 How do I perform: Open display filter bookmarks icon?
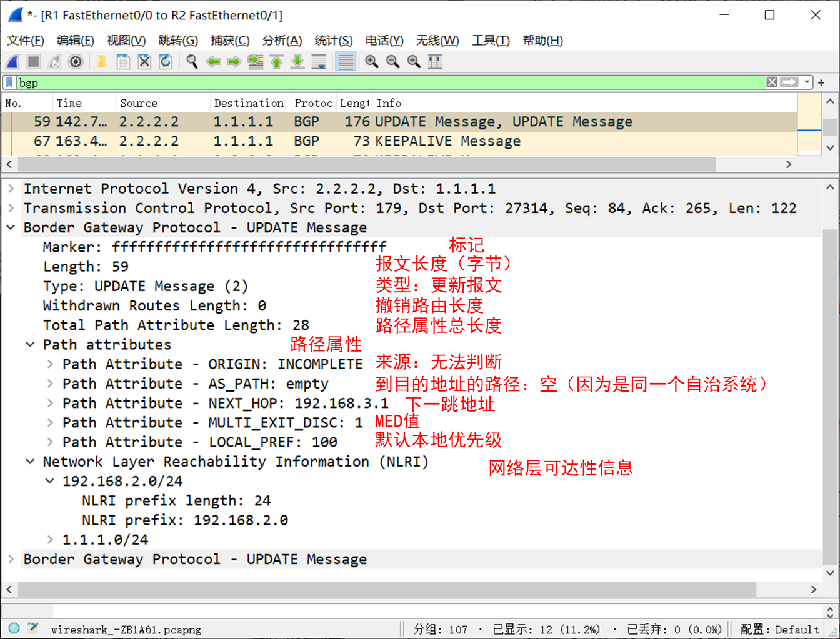pyautogui.click(x=10, y=82)
